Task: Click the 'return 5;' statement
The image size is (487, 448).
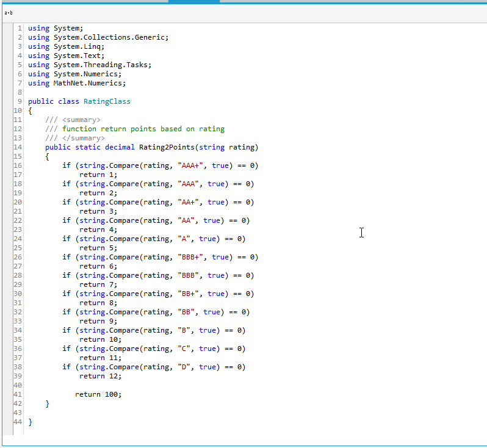Action: (98, 248)
